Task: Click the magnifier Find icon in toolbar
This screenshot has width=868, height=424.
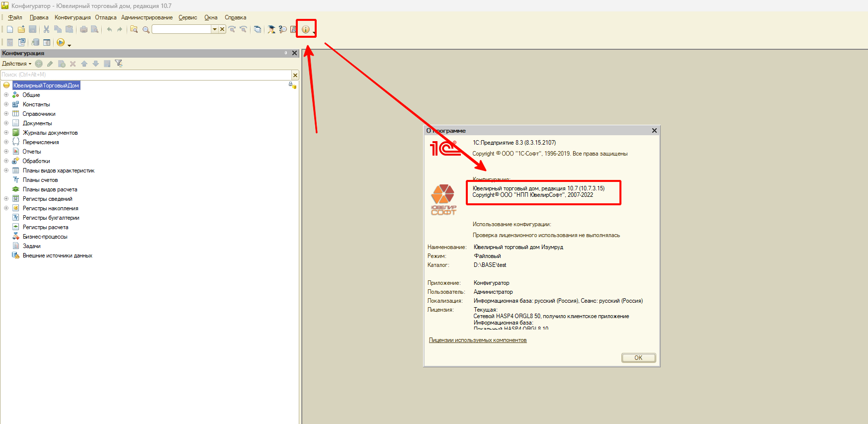Action: (146, 30)
